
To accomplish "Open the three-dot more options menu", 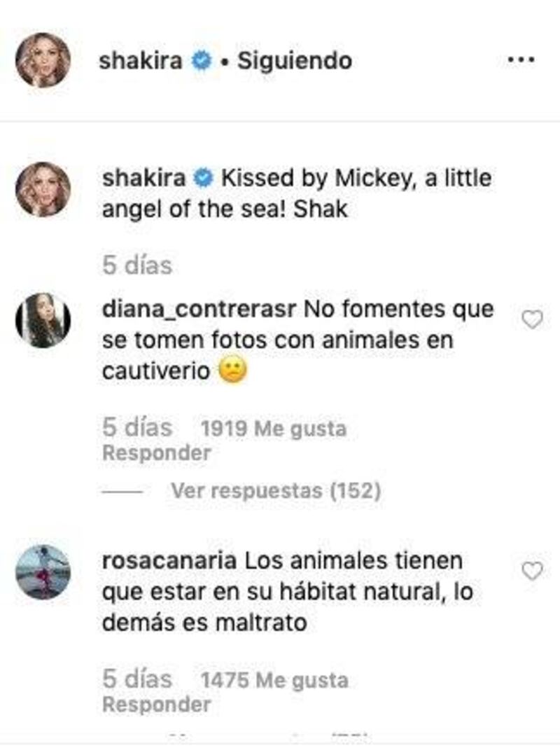I will [521, 60].
